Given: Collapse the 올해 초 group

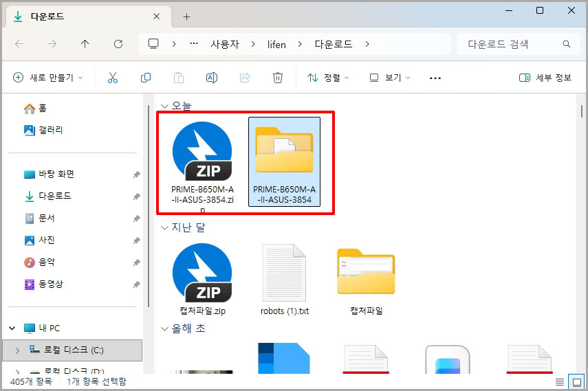Looking at the screenshot, I should (x=164, y=328).
